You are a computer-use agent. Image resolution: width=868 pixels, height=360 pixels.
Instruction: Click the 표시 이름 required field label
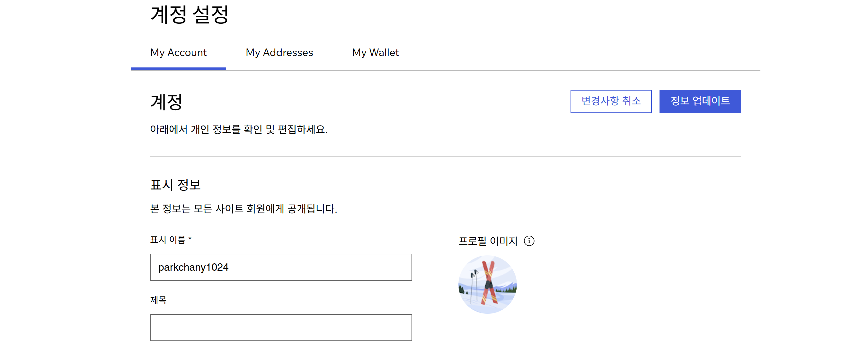click(171, 240)
